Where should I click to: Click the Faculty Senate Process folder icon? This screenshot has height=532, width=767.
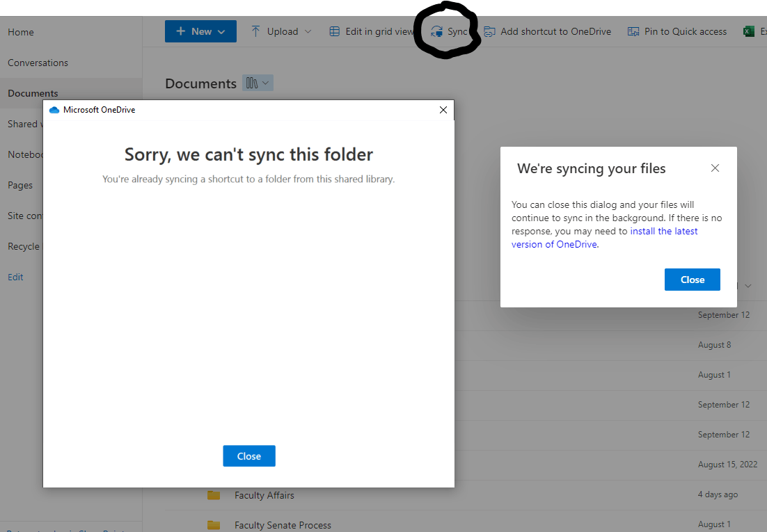(x=213, y=525)
